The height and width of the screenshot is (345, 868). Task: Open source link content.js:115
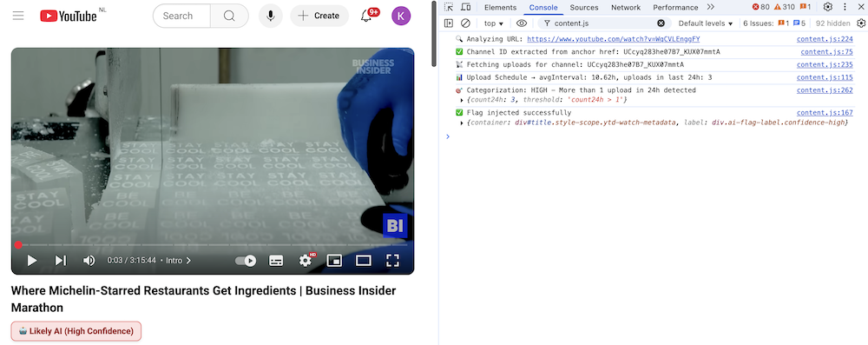point(825,77)
